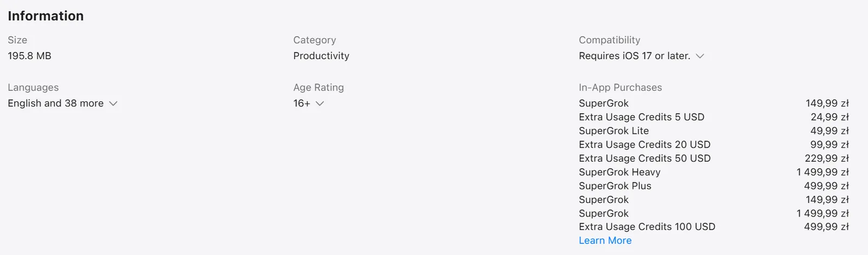
Task: Select the SuperGrok Heavy purchase entry
Action: (714, 172)
